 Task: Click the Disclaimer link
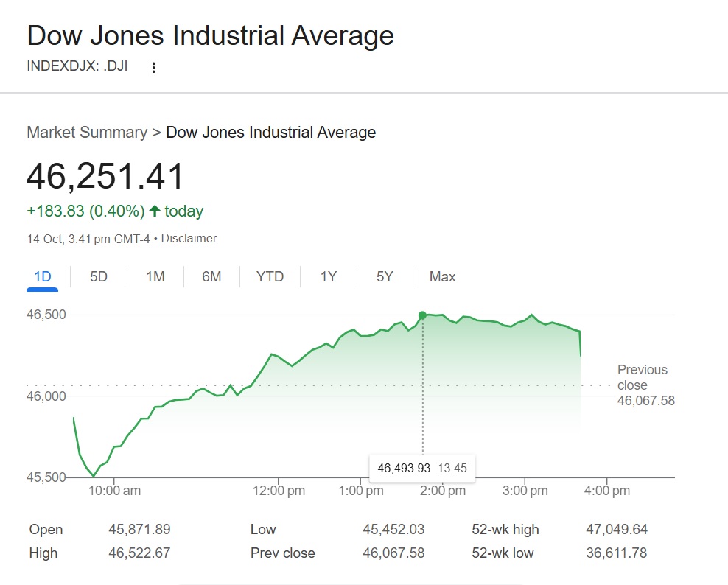(189, 238)
